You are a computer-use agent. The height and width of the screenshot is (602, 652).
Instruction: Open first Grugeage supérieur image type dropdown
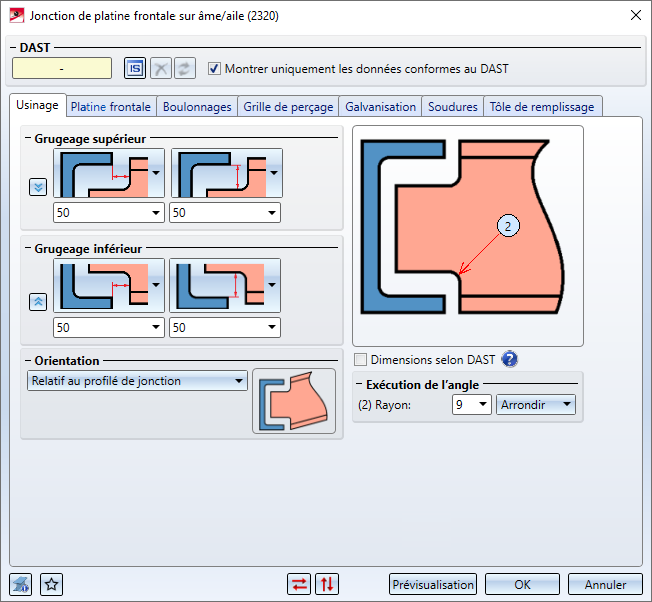155,174
